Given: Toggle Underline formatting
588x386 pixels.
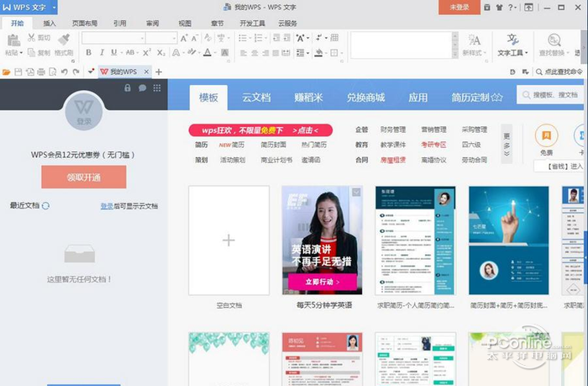Looking at the screenshot, I should pyautogui.click(x=113, y=53).
